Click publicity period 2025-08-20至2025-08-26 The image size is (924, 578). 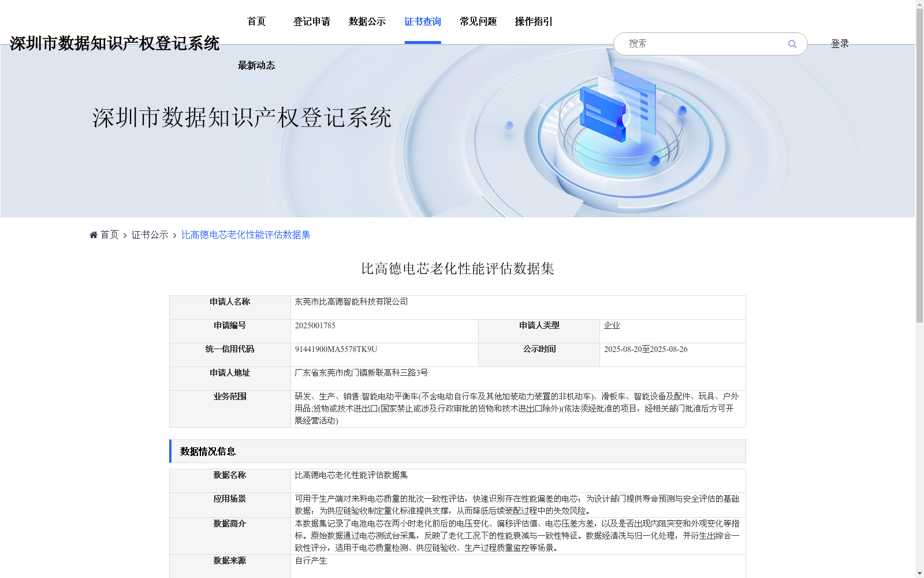coord(646,349)
